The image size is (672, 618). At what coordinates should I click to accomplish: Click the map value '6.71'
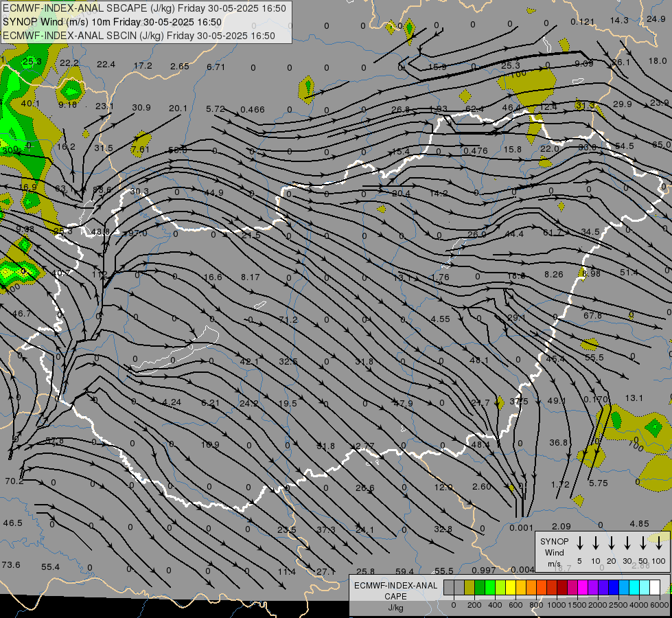point(216,67)
